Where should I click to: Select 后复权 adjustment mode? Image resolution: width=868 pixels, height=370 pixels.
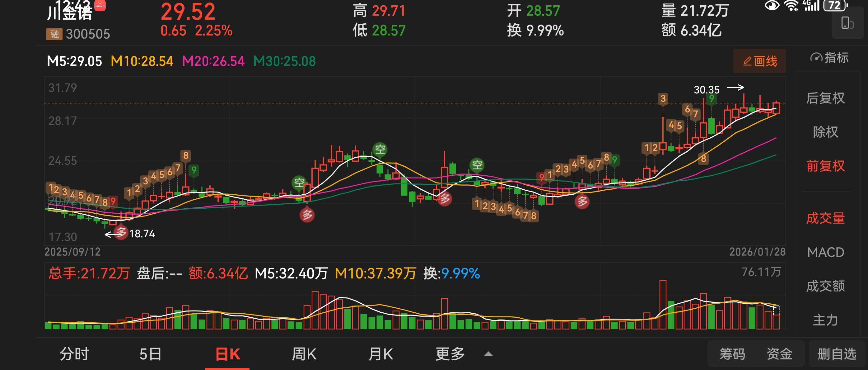[825, 98]
